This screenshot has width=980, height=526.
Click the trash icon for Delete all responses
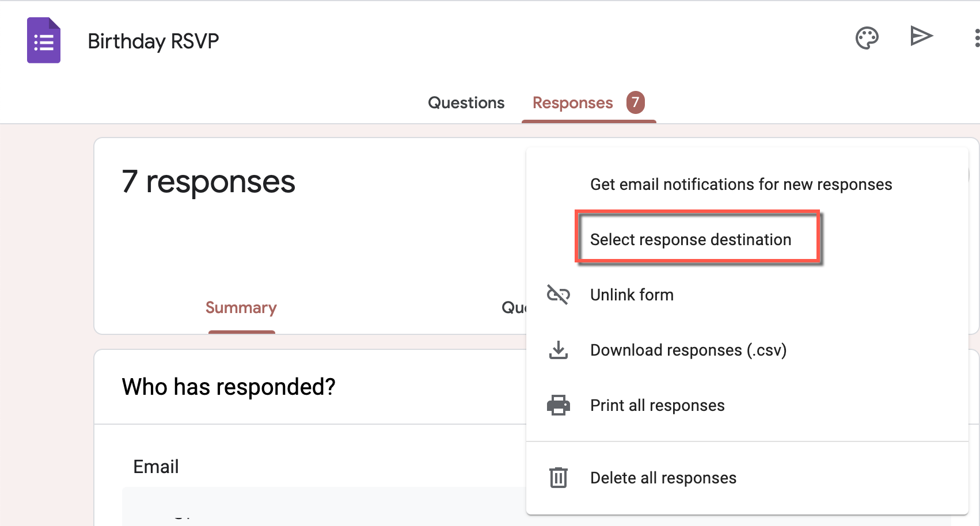coord(557,477)
